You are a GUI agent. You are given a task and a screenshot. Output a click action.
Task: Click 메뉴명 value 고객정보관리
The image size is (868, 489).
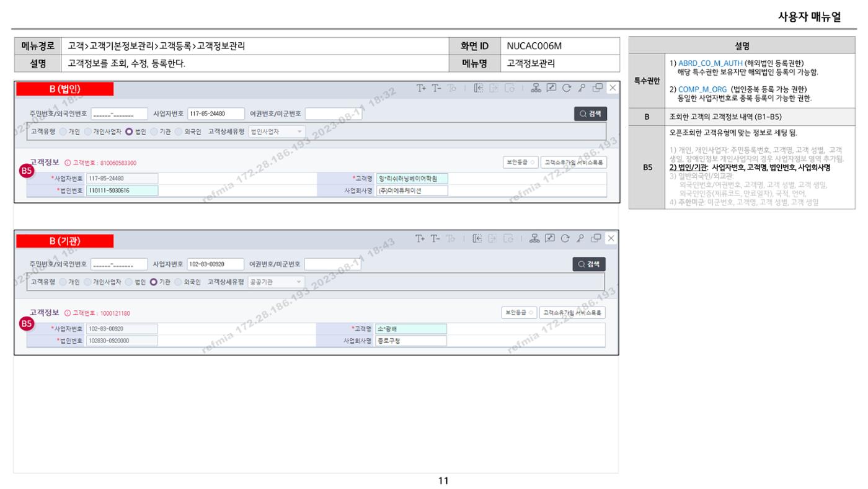pos(531,63)
